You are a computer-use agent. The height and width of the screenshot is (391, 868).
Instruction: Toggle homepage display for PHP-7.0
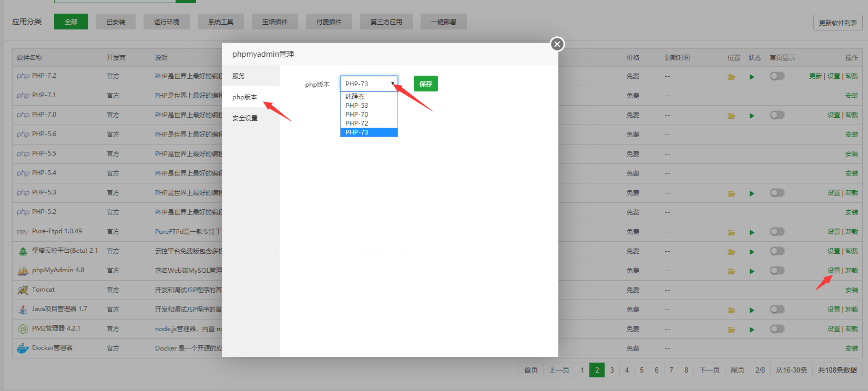tap(777, 115)
